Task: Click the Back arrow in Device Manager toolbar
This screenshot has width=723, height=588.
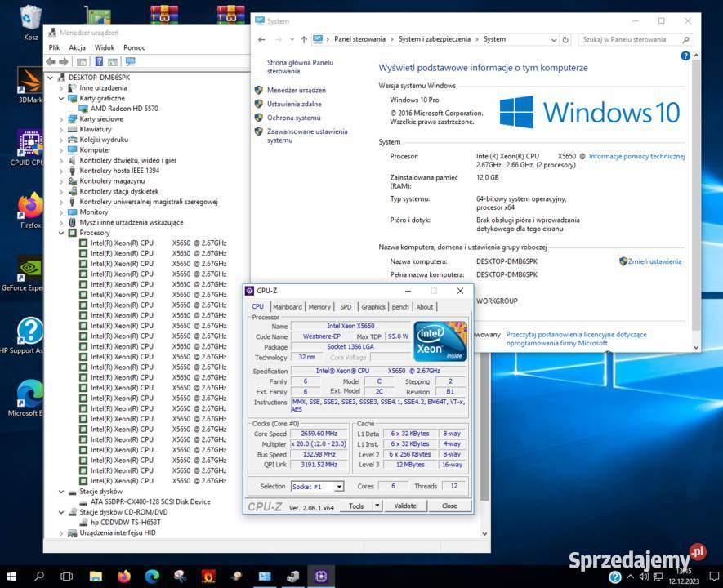Action: tap(51, 62)
